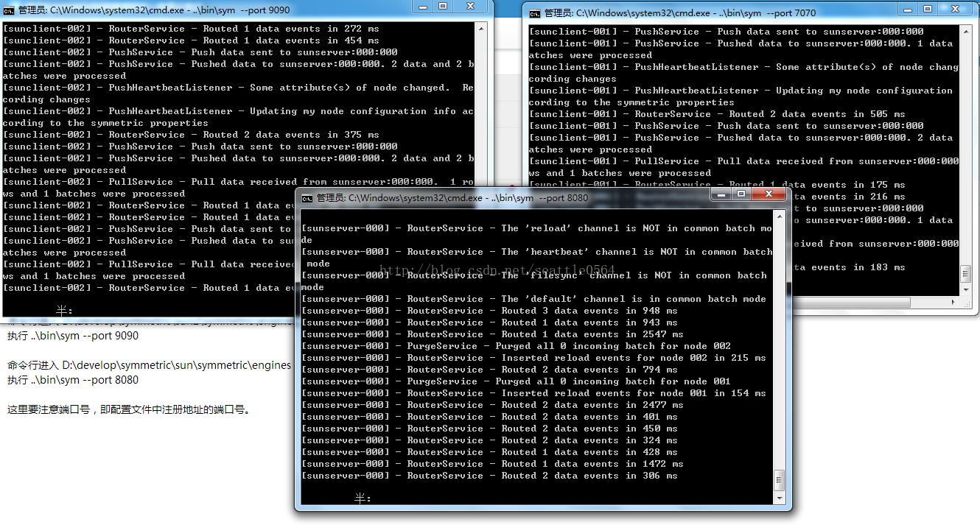Click page text '命令行进入 D:\develop\symmetric\sun'
The height and width of the screenshot is (525, 980).
coord(149,365)
